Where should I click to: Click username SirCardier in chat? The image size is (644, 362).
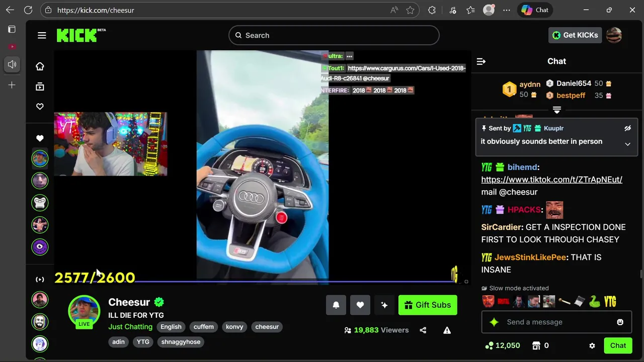(x=502, y=227)
